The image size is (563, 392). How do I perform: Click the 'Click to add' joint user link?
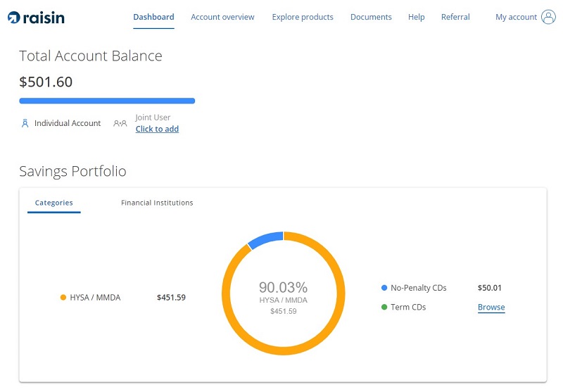coord(157,129)
